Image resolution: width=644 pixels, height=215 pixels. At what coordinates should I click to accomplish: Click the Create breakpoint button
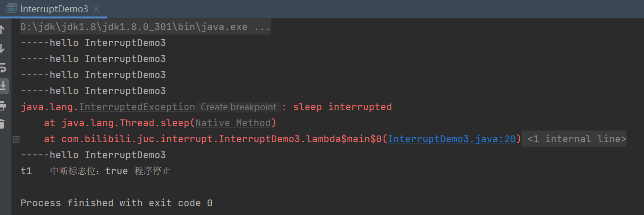point(238,107)
